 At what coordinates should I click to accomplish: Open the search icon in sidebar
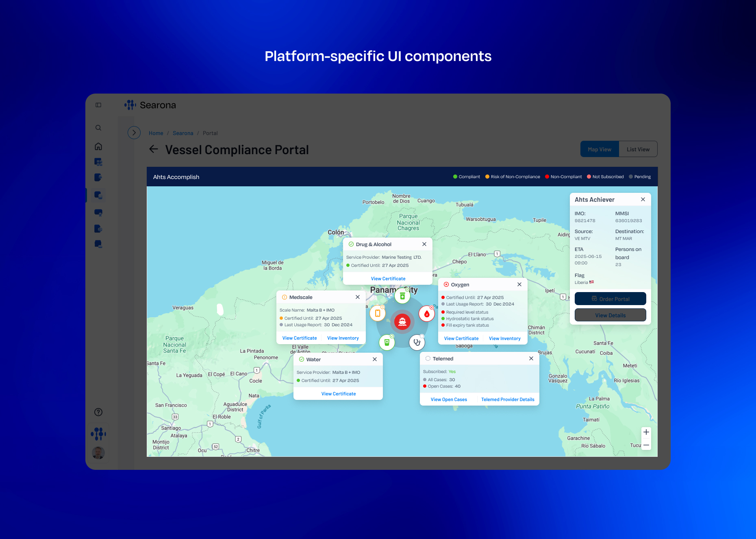pyautogui.click(x=98, y=128)
